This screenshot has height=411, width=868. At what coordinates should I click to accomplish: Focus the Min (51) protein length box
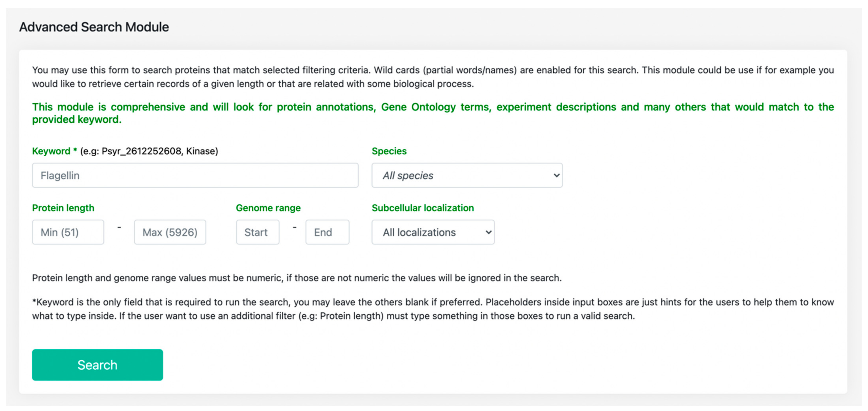tap(68, 232)
